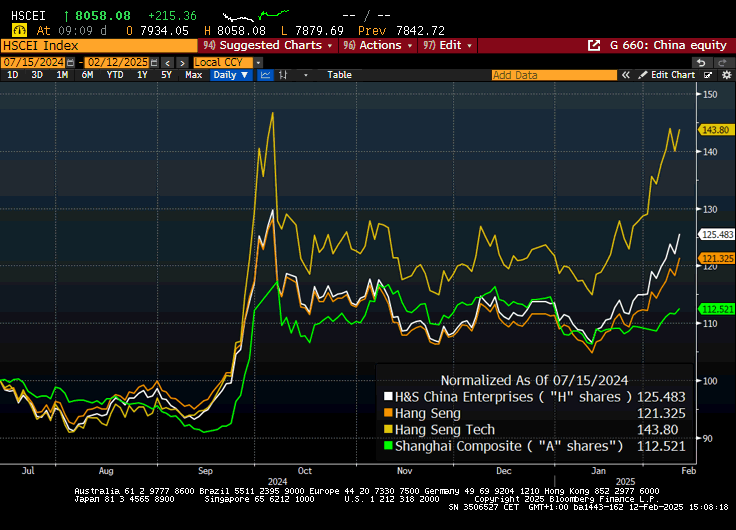This screenshot has width=736, height=530.
Task: Click the annotate checkbox-pencil icon
Action: click(x=708, y=75)
